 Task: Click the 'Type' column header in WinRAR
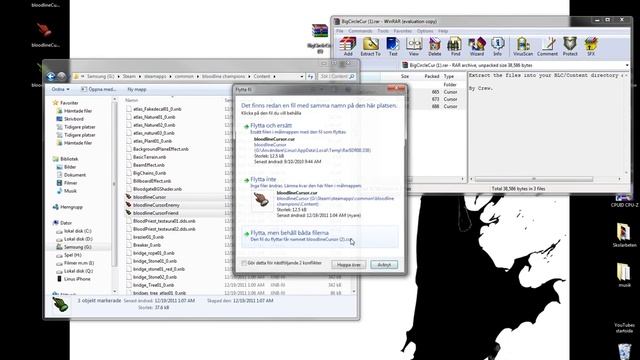point(449,76)
